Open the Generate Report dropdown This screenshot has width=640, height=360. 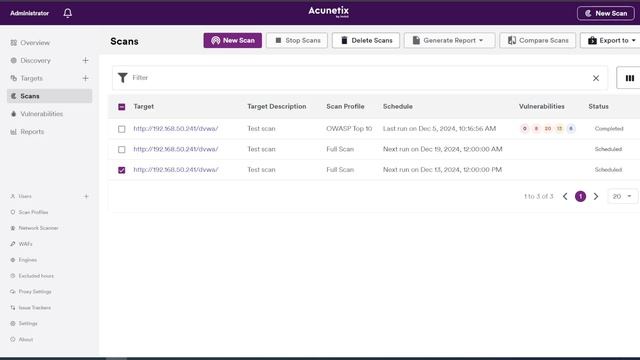point(449,40)
